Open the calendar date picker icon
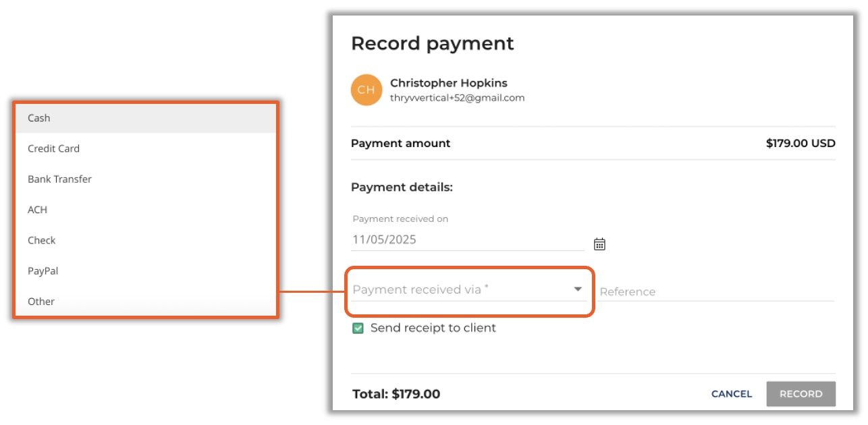Image resolution: width=868 pixels, height=425 pixels. [599, 244]
